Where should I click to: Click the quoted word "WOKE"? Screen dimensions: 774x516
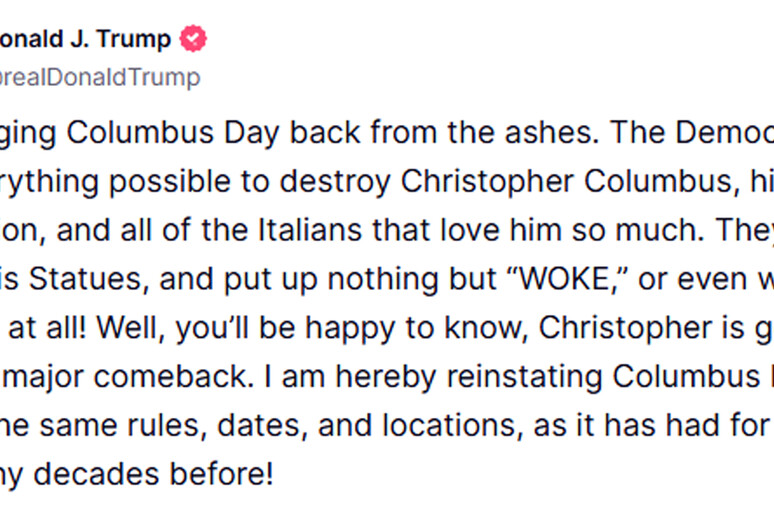(x=564, y=279)
